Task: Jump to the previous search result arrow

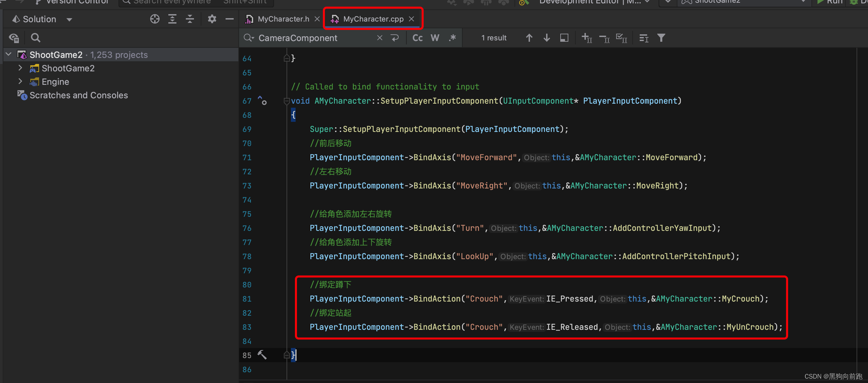Action: point(529,38)
